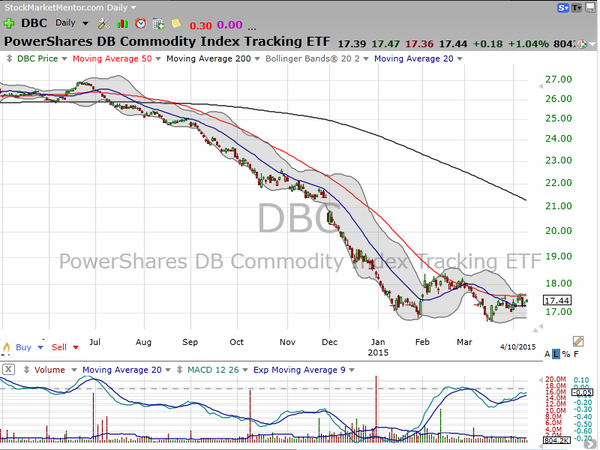This screenshot has height=450, width=600.
Task: Open the StockMarketMentor.com Daily layout dropdown
Action: tap(133, 8)
